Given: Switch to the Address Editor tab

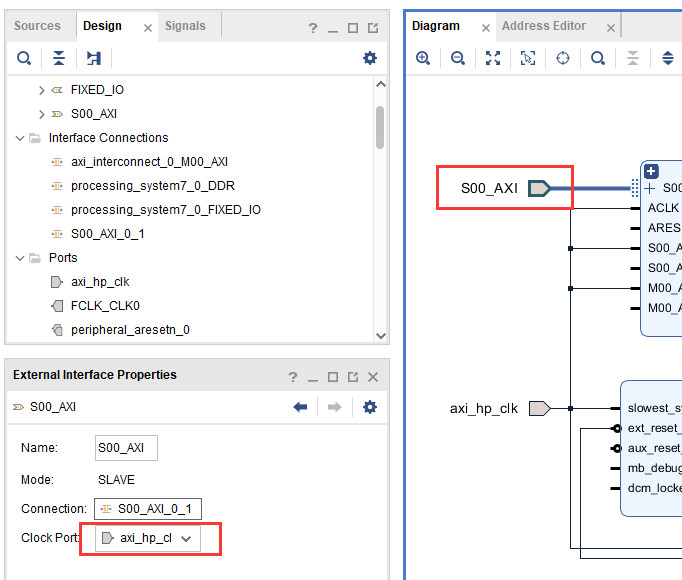Looking at the screenshot, I should [544, 26].
